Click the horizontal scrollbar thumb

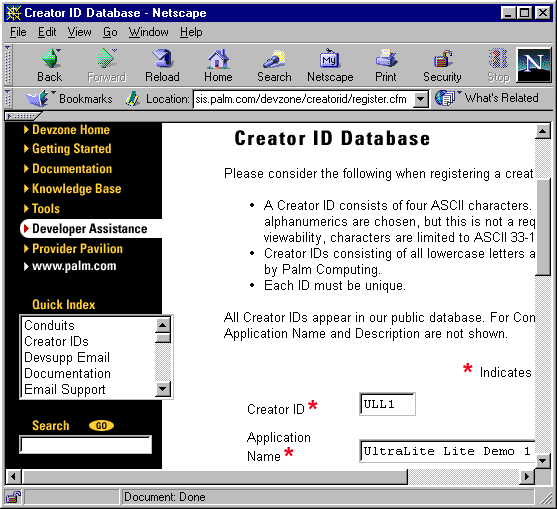point(215,476)
